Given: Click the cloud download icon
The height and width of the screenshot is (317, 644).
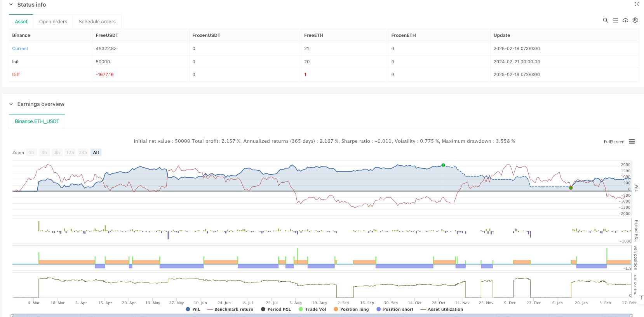Looking at the screenshot, I should (x=625, y=20).
